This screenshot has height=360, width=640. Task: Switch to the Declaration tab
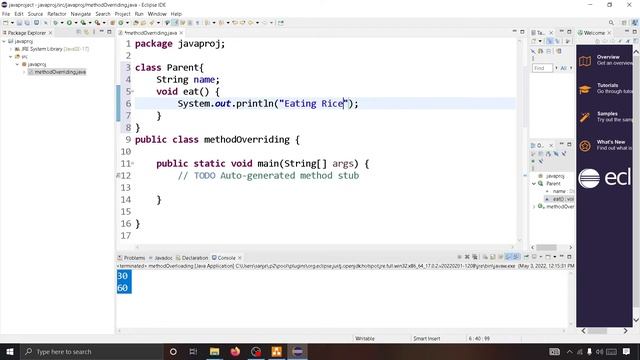[192, 258]
